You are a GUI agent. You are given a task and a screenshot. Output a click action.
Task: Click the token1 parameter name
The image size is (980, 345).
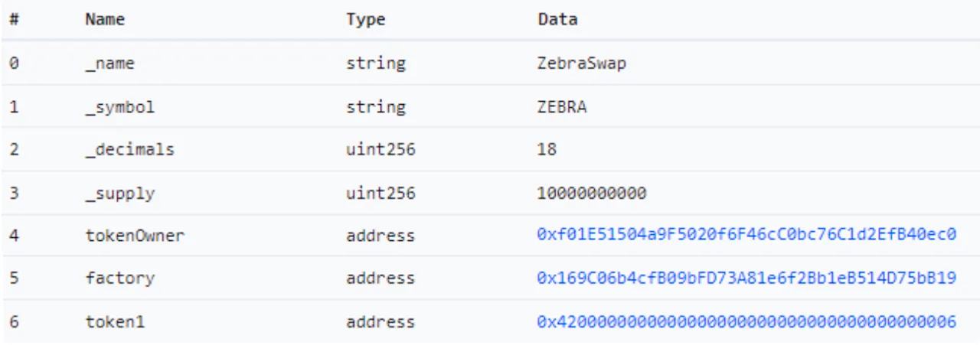click(115, 322)
